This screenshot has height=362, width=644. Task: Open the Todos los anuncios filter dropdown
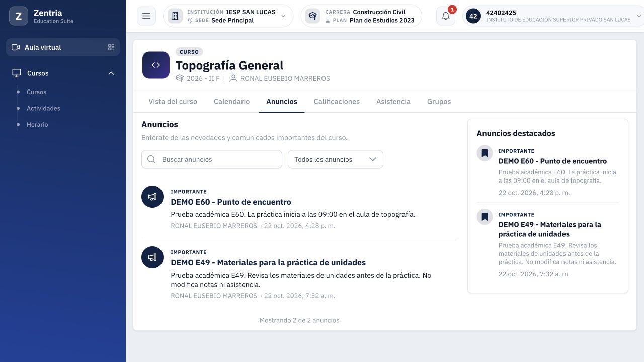pyautogui.click(x=336, y=159)
